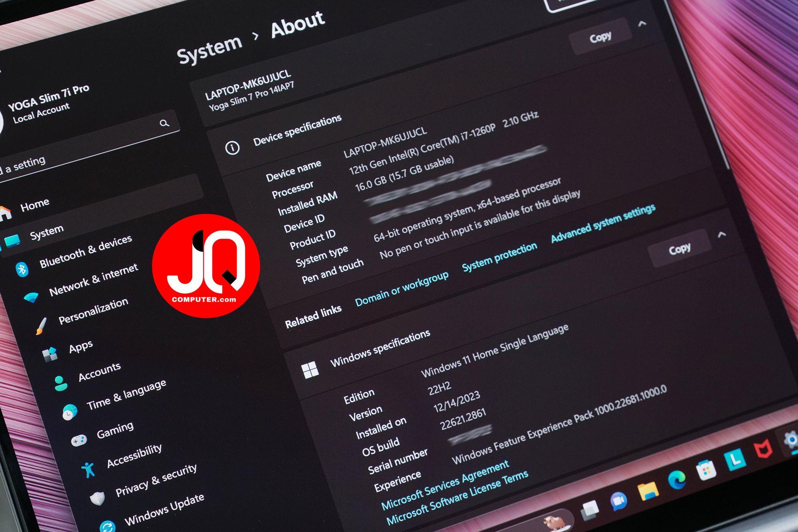Select the Gaming controller icon

(x=79, y=440)
